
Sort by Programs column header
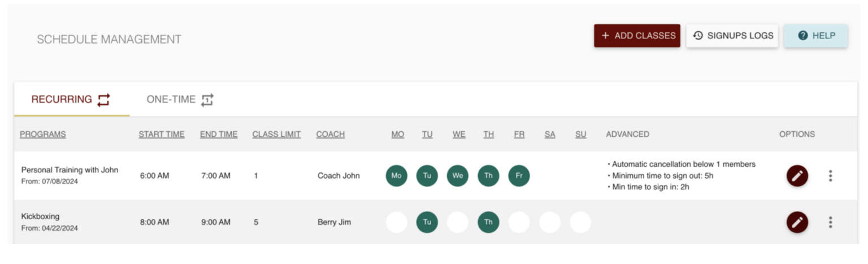pyautogui.click(x=43, y=135)
